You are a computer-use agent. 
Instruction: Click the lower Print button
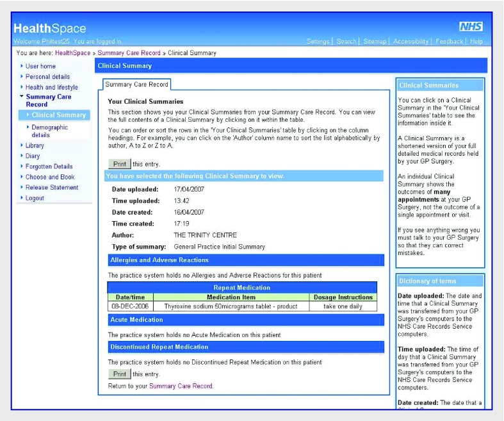[x=120, y=374]
